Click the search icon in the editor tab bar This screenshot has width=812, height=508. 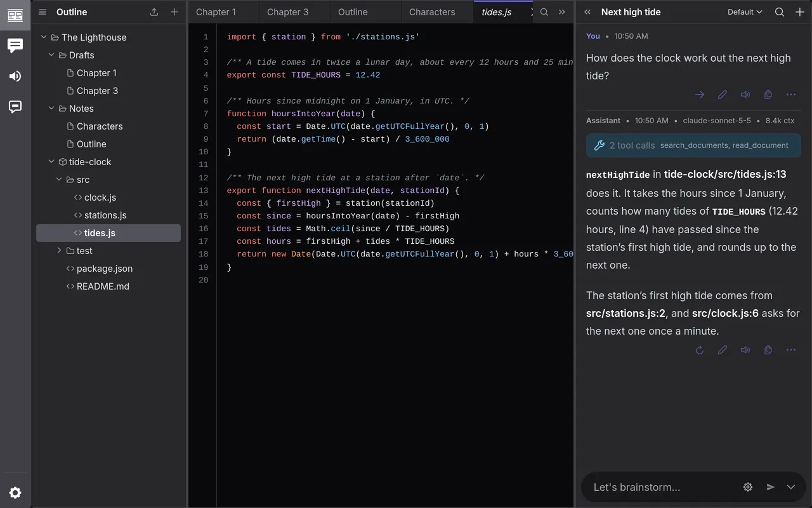[x=544, y=12]
